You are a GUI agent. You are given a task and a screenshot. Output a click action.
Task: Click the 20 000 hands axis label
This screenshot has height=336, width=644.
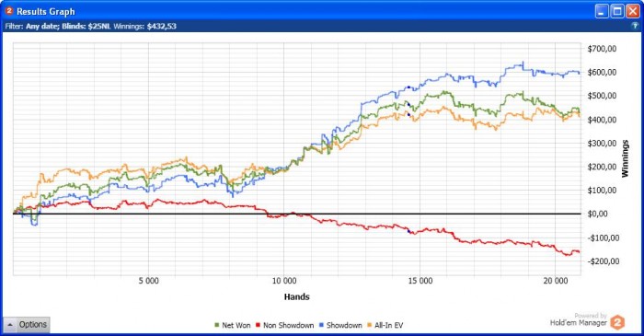pos(556,281)
